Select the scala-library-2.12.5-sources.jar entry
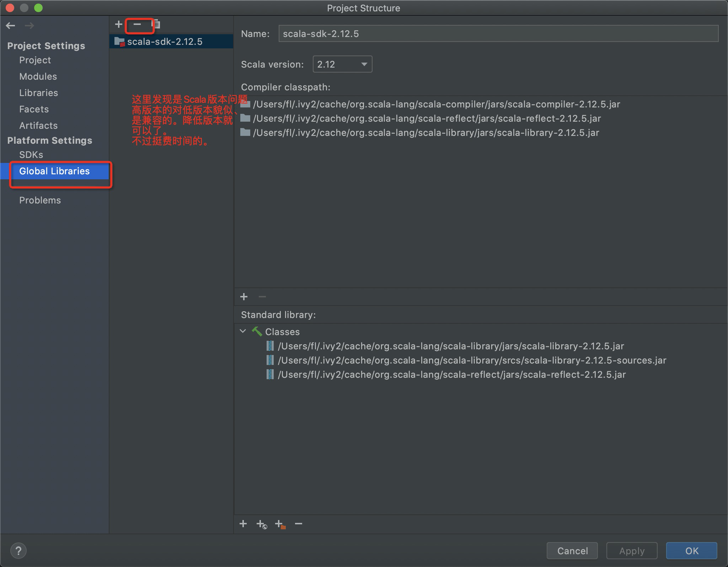This screenshot has height=567, width=728. [x=472, y=360]
